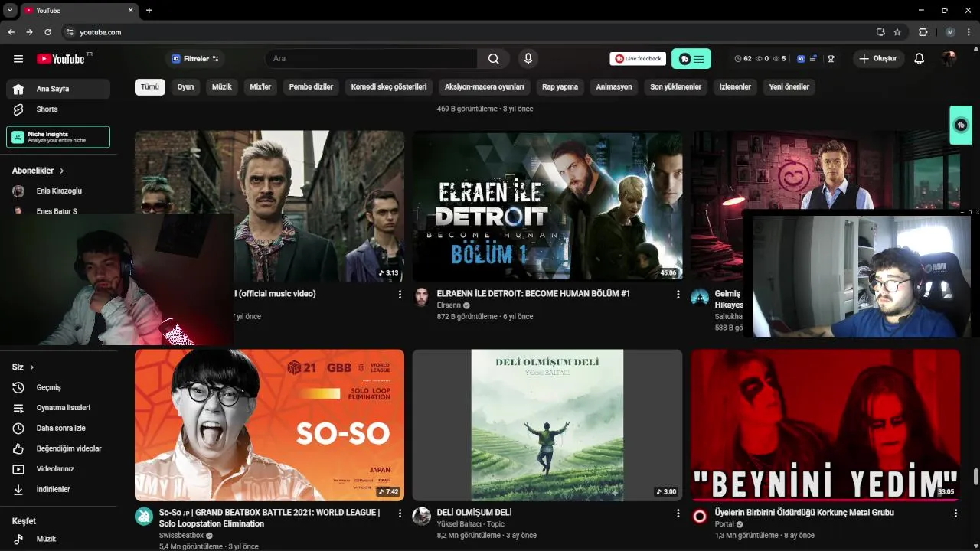Go to Ana Sayfa in the sidebar
Viewport: 980px width, 551px height.
pos(58,89)
